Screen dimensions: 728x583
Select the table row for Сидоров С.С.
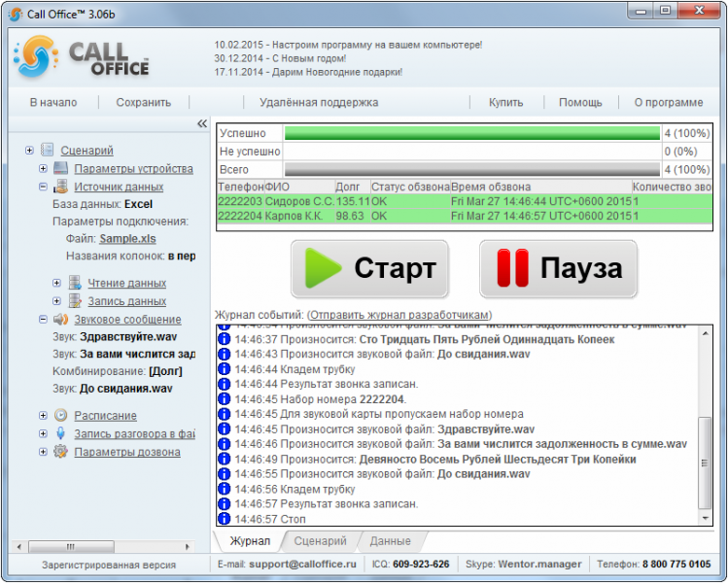point(465,201)
